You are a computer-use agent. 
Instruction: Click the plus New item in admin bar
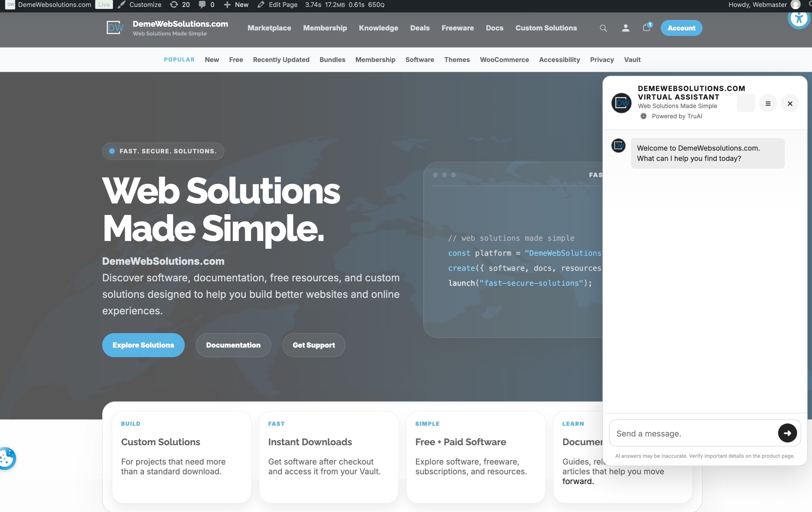[236, 5]
